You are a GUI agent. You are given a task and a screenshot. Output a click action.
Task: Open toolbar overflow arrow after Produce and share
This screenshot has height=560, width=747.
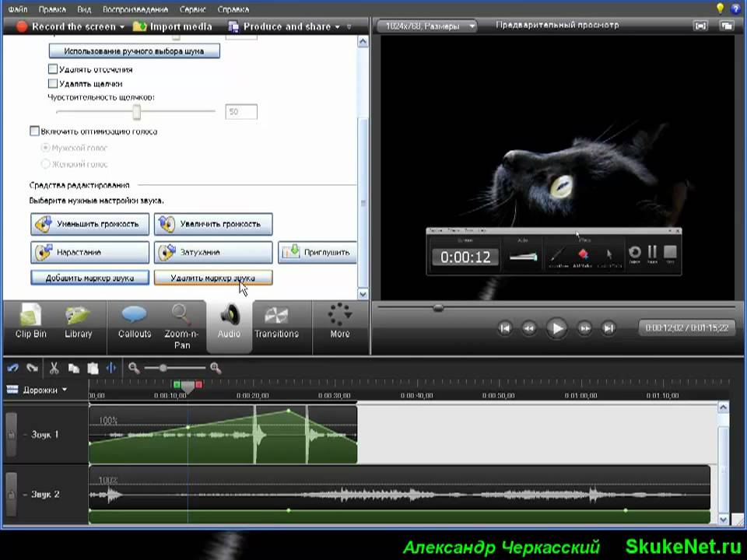point(349,26)
